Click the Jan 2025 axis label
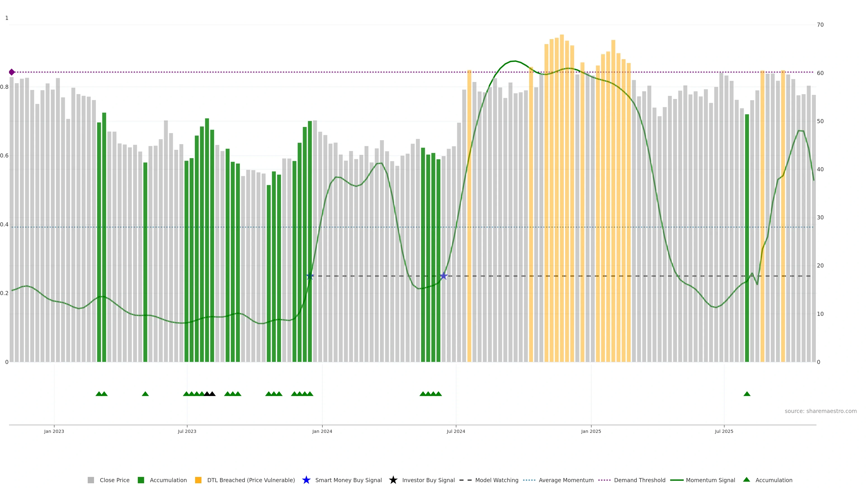Screen dimensions: 868x488 [591, 431]
